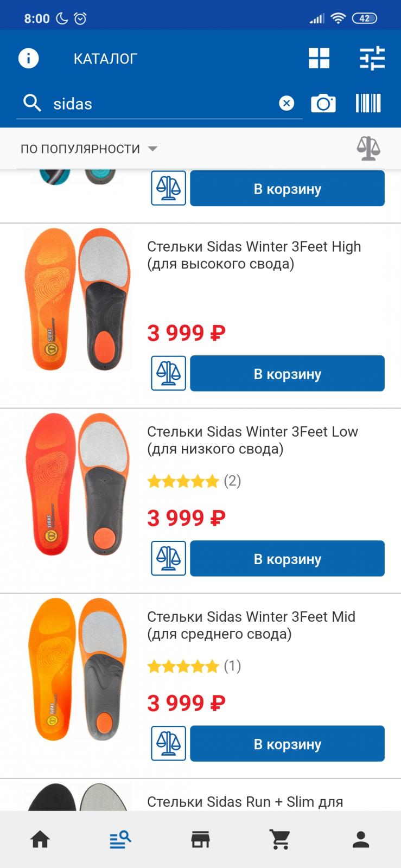Add Winter 3Feet Mid insoles to cart
Screen dimensions: 401x868
[x=287, y=743]
